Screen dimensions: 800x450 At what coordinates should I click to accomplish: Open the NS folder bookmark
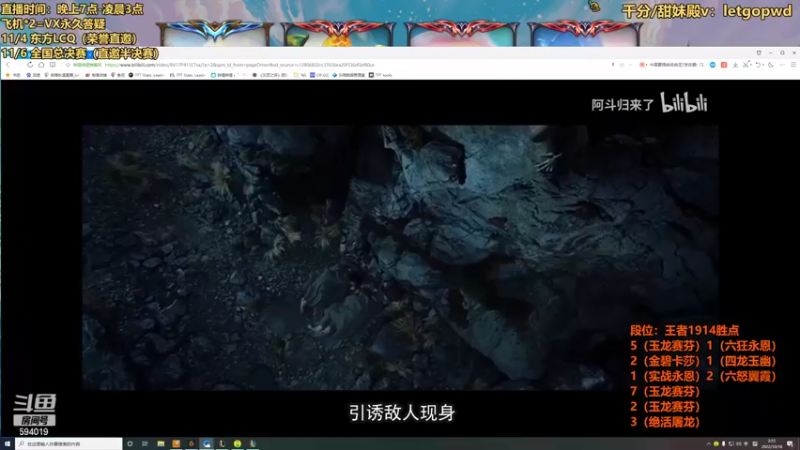click(x=300, y=75)
